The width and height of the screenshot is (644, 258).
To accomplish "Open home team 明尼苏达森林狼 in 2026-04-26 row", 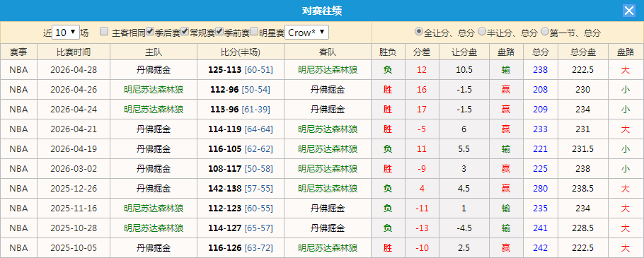I will click(154, 90).
